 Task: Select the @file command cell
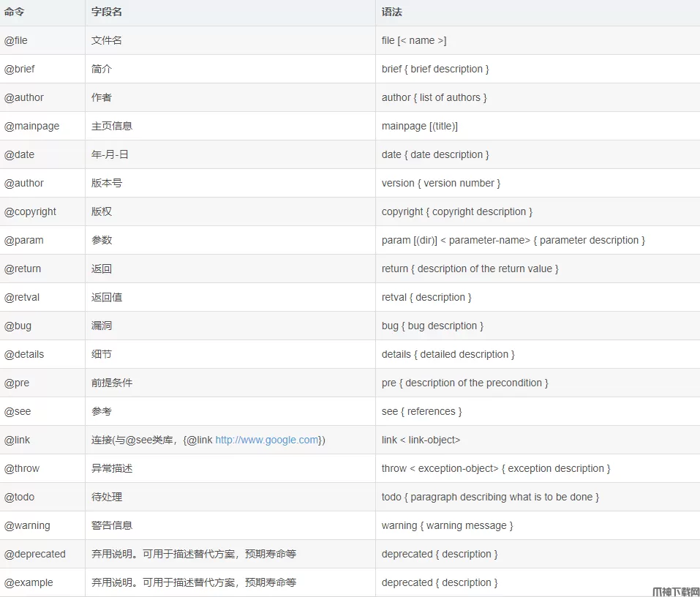click(16, 40)
